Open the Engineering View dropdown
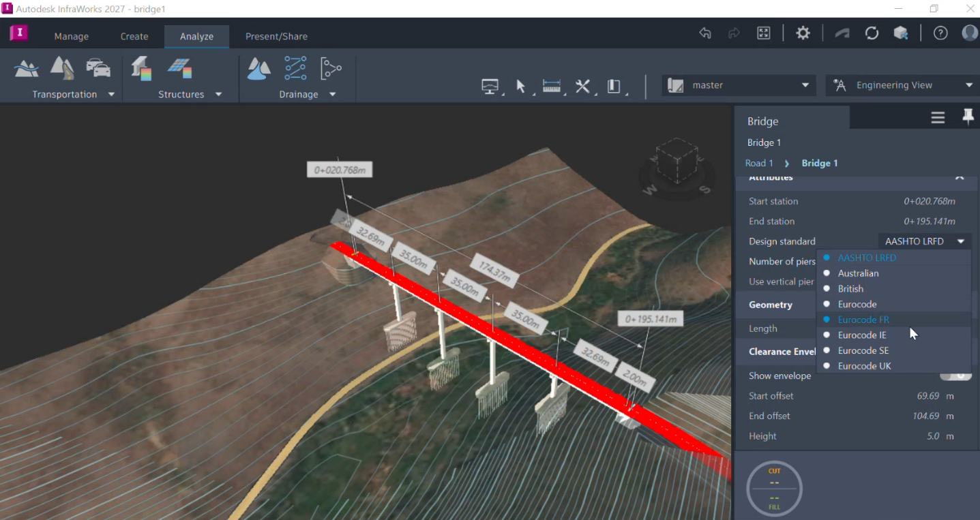 coord(903,85)
